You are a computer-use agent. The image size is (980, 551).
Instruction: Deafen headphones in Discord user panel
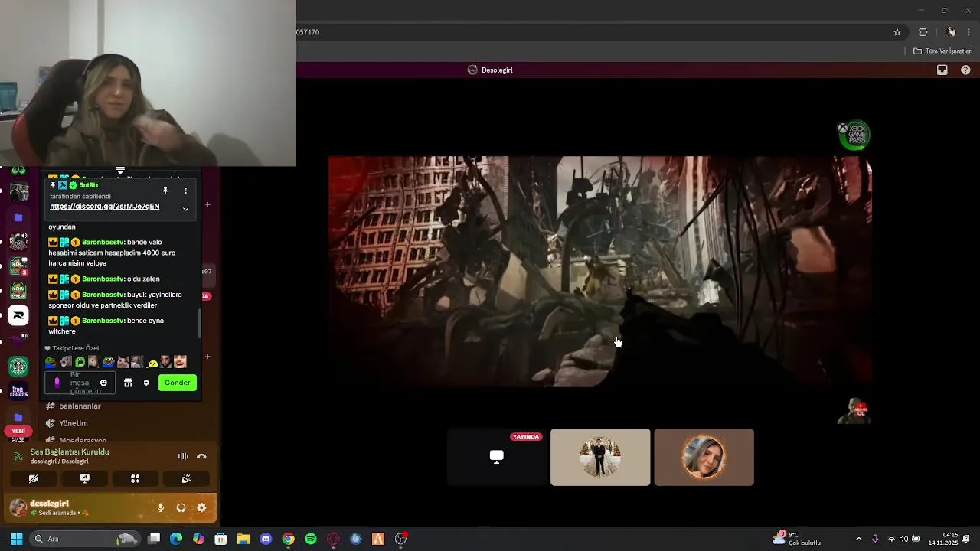pos(181,507)
